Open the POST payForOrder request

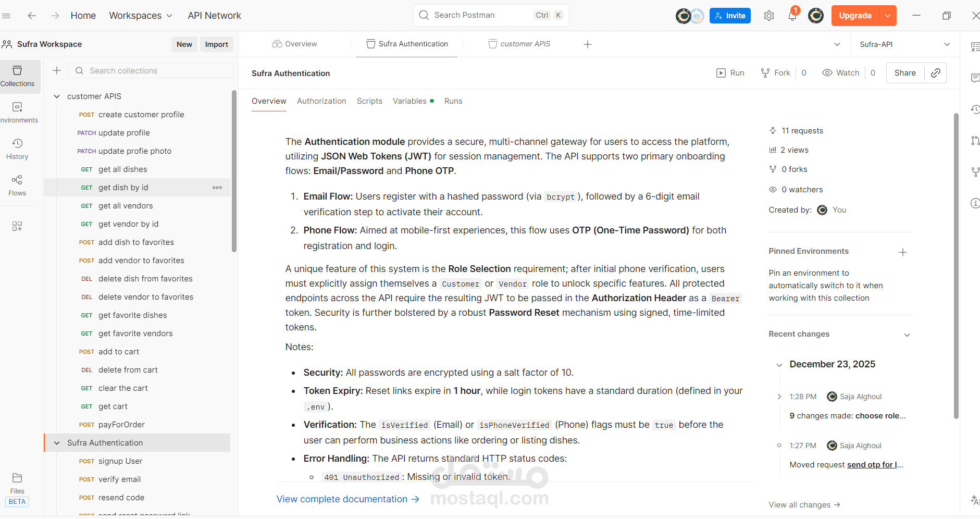point(138,425)
